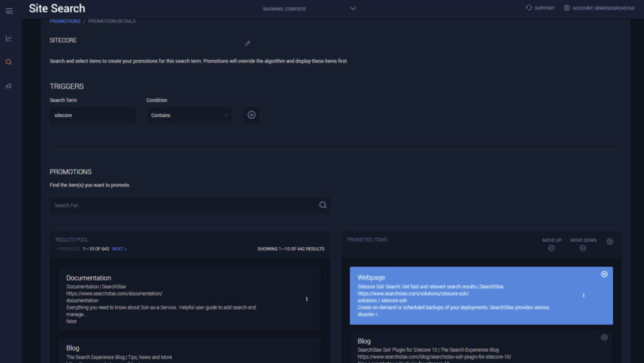This screenshot has width=644, height=363.
Task: Open the hamburger menu
Action: tap(9, 11)
